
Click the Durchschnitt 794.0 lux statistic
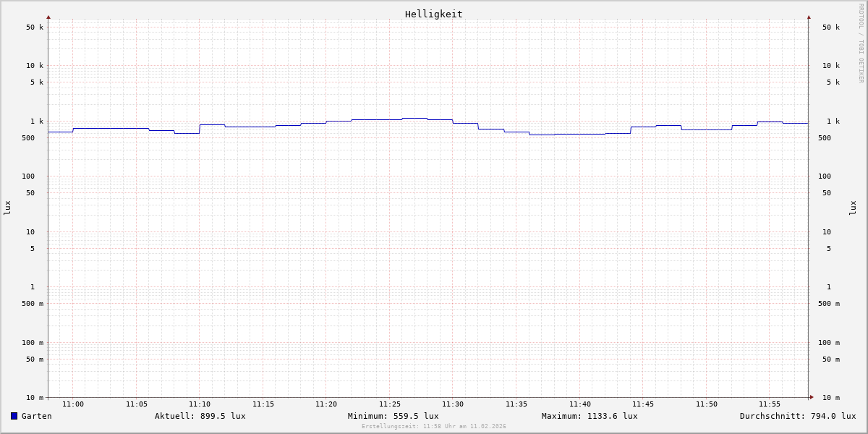click(797, 416)
